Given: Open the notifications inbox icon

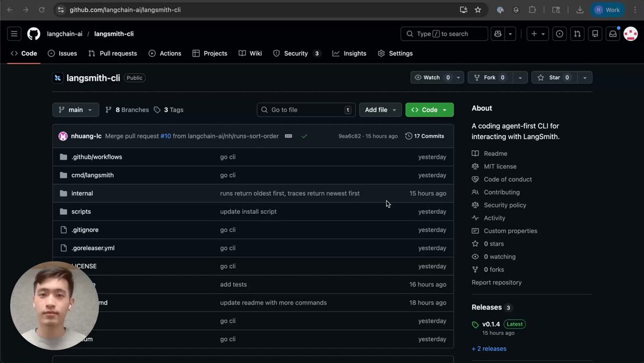Looking at the screenshot, I should click(x=612, y=34).
